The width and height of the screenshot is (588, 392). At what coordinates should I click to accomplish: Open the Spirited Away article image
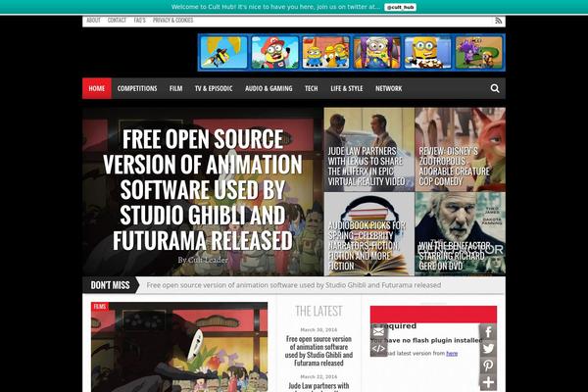(x=179, y=347)
